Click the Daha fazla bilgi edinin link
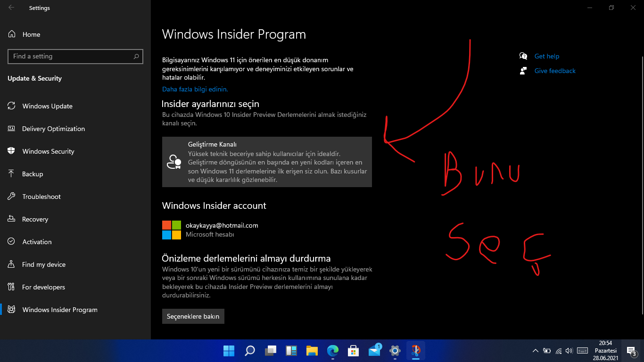Viewport: 644px width, 362px height. 195,89
